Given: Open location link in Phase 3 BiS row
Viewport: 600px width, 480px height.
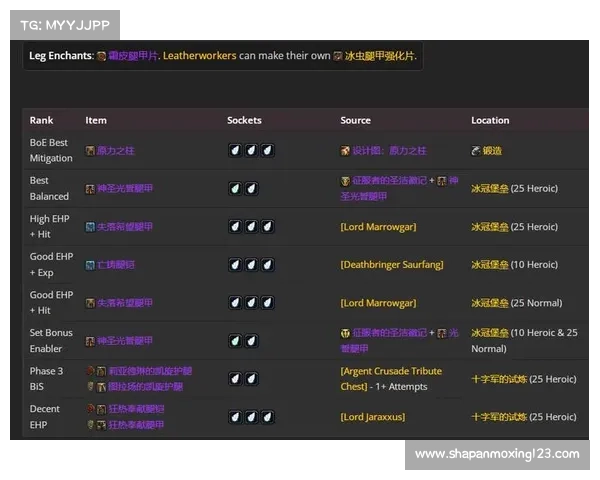Looking at the screenshot, I should click(x=499, y=379).
